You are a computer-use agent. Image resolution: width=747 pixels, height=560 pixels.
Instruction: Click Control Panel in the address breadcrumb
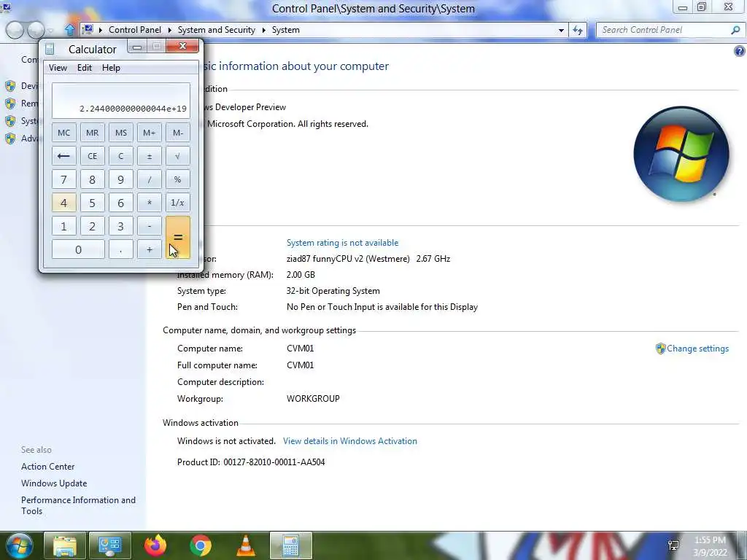pos(135,29)
